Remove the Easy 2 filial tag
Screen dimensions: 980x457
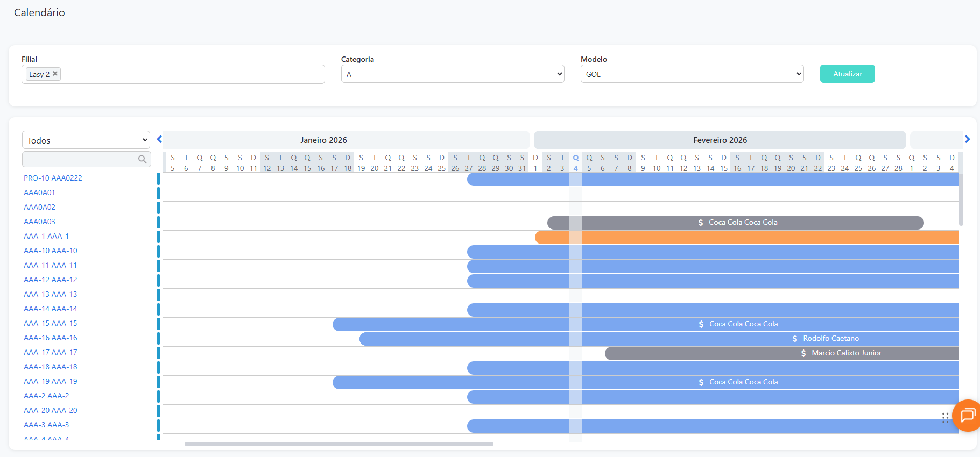[x=55, y=74]
